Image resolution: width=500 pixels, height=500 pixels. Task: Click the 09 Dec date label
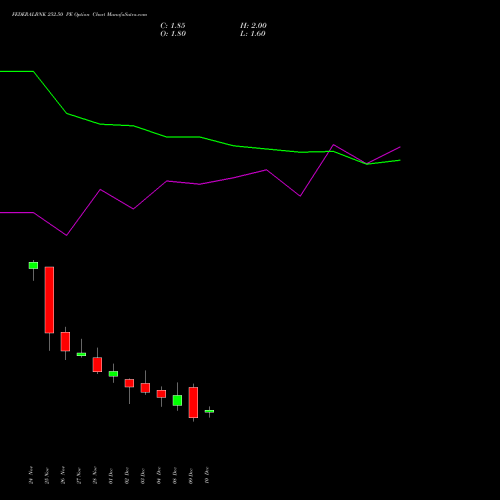[191, 476]
